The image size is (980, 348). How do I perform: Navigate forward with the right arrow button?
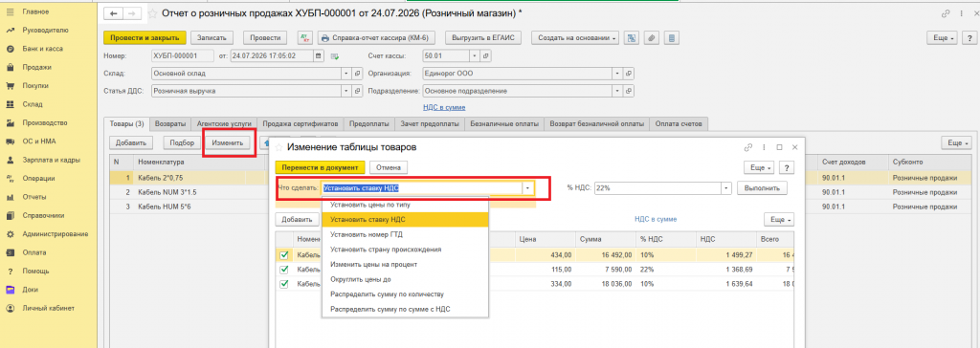(x=132, y=13)
